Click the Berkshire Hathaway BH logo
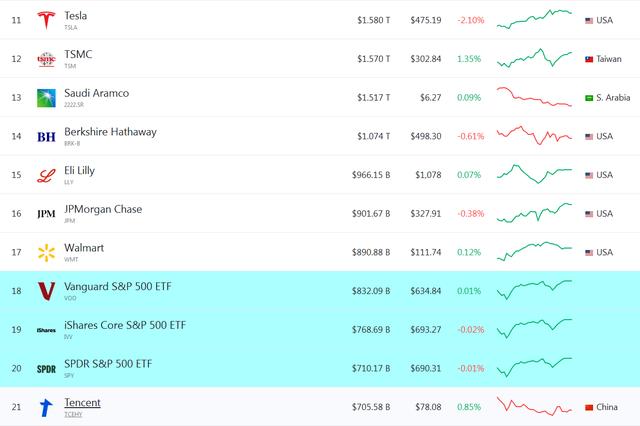Screen dimensions: 640x426 [x=46, y=136]
